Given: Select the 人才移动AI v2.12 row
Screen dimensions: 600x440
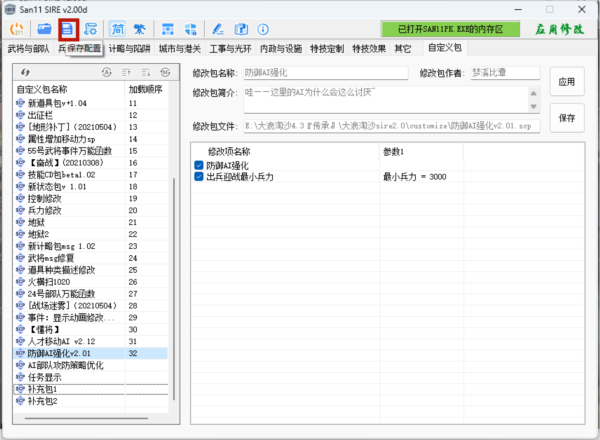Looking at the screenshot, I should (x=91, y=341).
